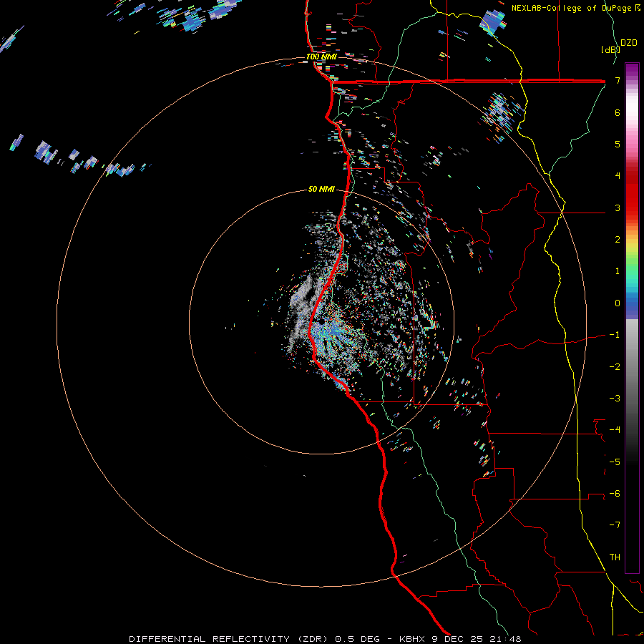Click the -4 value on color scale
This screenshot has height=644, width=644.
[x=615, y=430]
